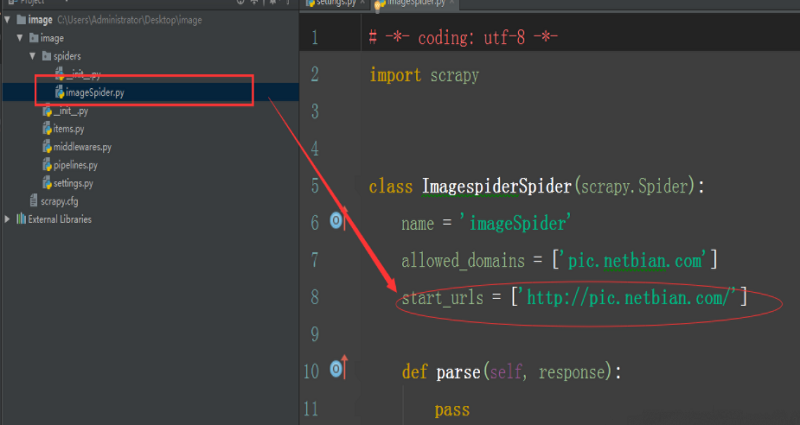Click the name variable on line 6
800x425 pixels.
click(418, 223)
